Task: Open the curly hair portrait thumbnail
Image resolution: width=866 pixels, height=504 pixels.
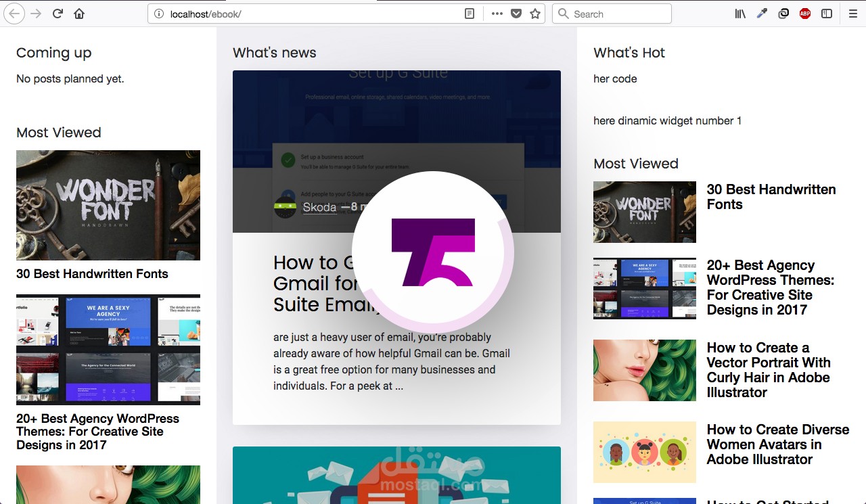Action: click(x=643, y=370)
